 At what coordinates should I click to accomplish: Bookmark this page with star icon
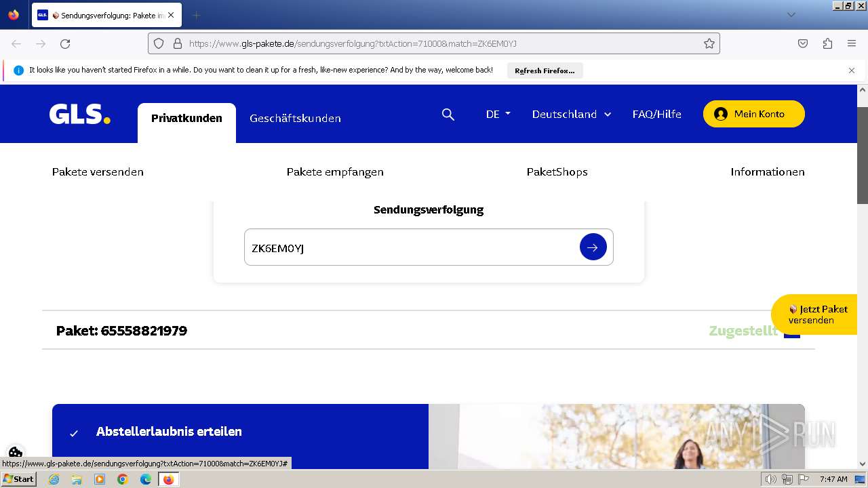[x=709, y=43]
